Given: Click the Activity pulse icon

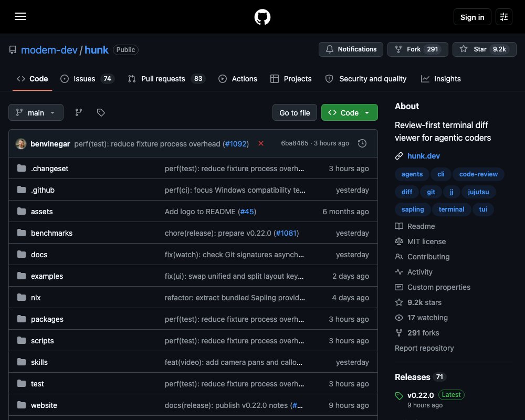Looking at the screenshot, I should (399, 271).
